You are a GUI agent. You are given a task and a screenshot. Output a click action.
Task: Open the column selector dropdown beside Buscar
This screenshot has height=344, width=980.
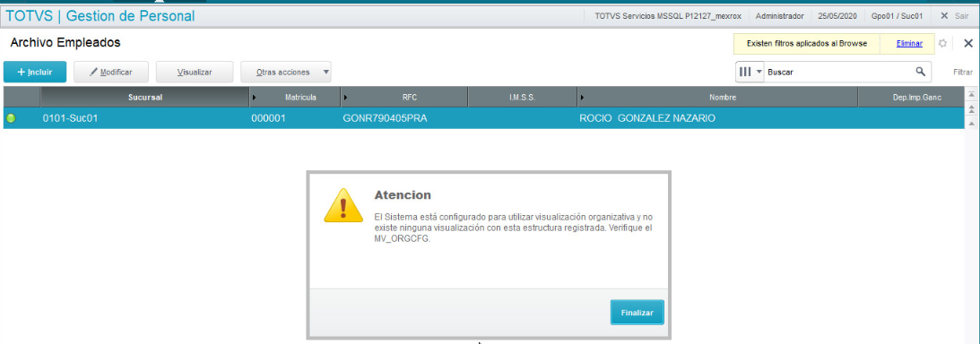point(750,72)
